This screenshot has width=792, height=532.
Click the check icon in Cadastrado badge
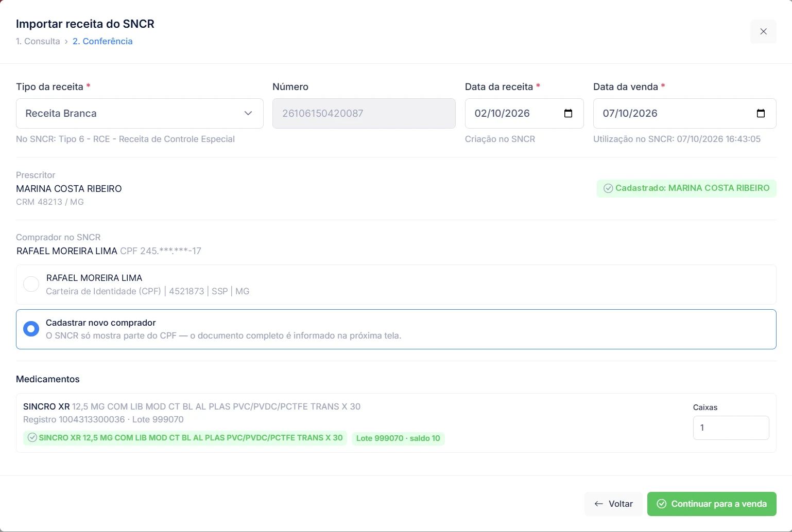(608, 188)
